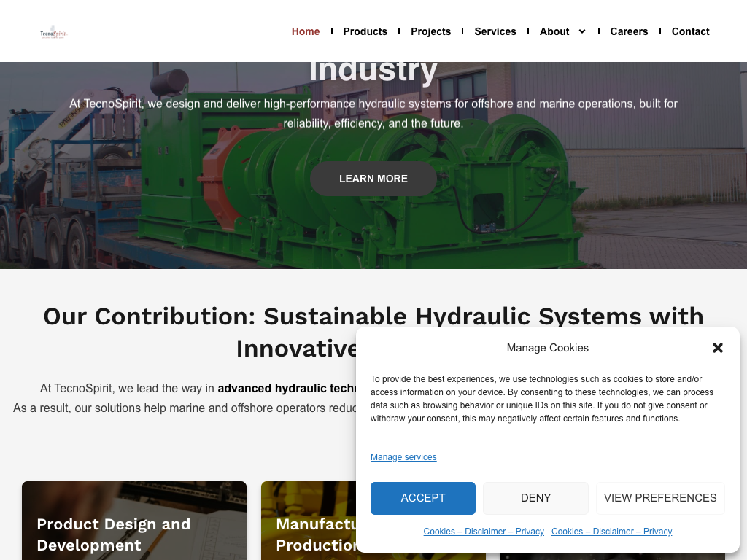This screenshot has height=560, width=747.
Task: Click DENY to reject cookies
Action: [x=535, y=498]
